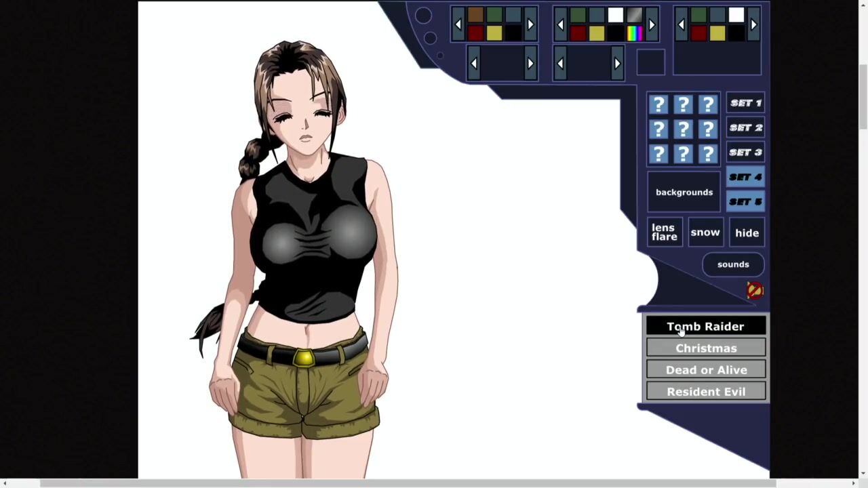This screenshot has width=868, height=488.
Task: Click right arrow of lower-left item selector
Action: pos(530,64)
